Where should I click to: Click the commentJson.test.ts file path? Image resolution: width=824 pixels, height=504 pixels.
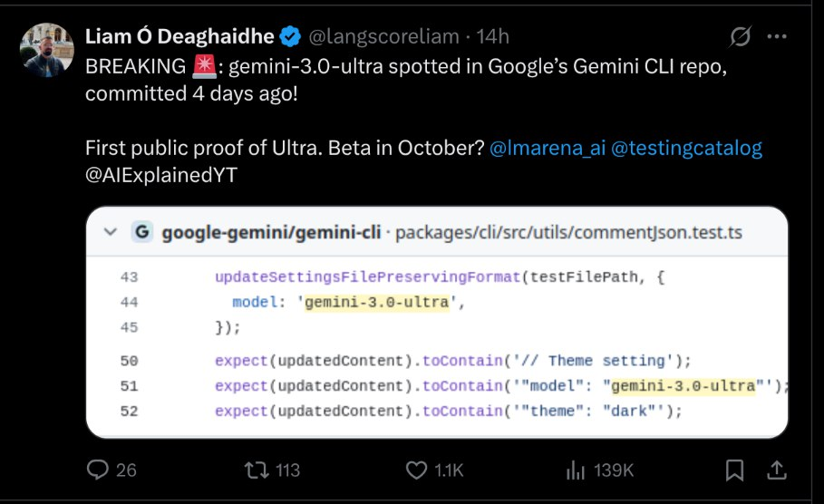568,232
